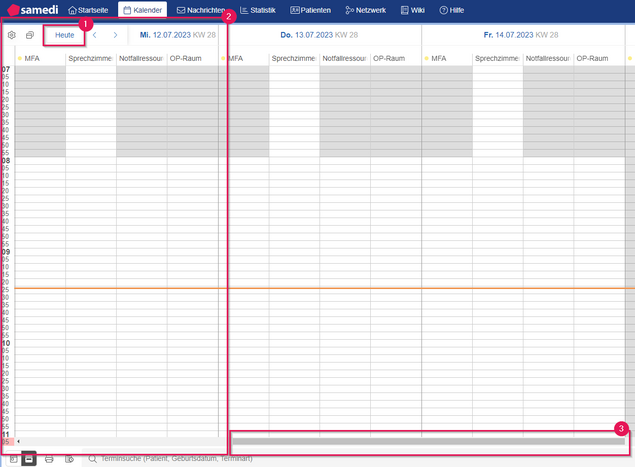Go to previous days with left chevron
The width and height of the screenshot is (635, 467).
[x=95, y=35]
